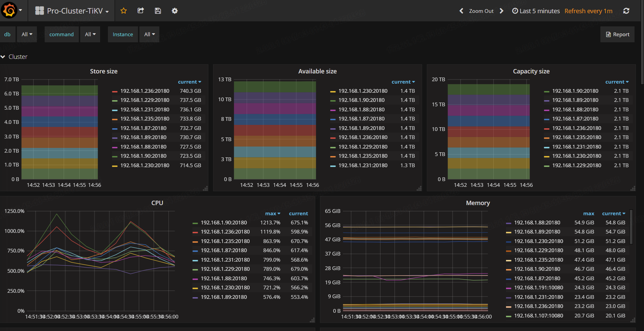Shift time range forward with right arrow
Image resolution: width=644 pixels, height=331 pixels.
point(502,11)
